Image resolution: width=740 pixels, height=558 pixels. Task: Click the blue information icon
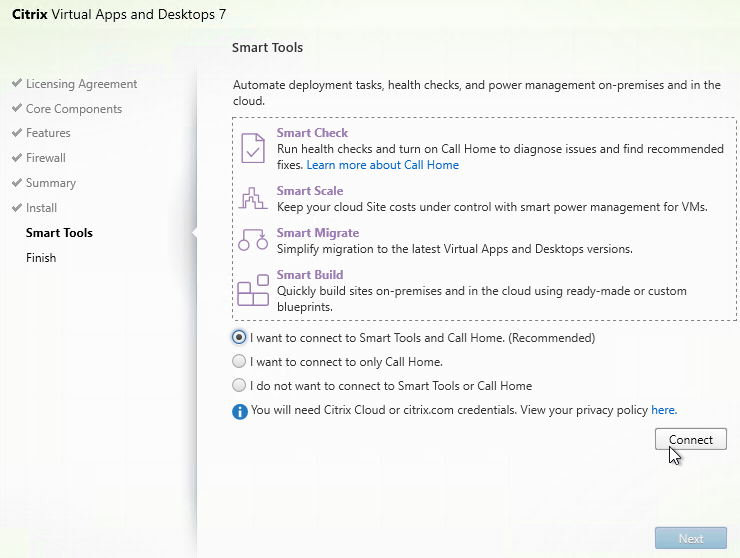[x=240, y=411]
